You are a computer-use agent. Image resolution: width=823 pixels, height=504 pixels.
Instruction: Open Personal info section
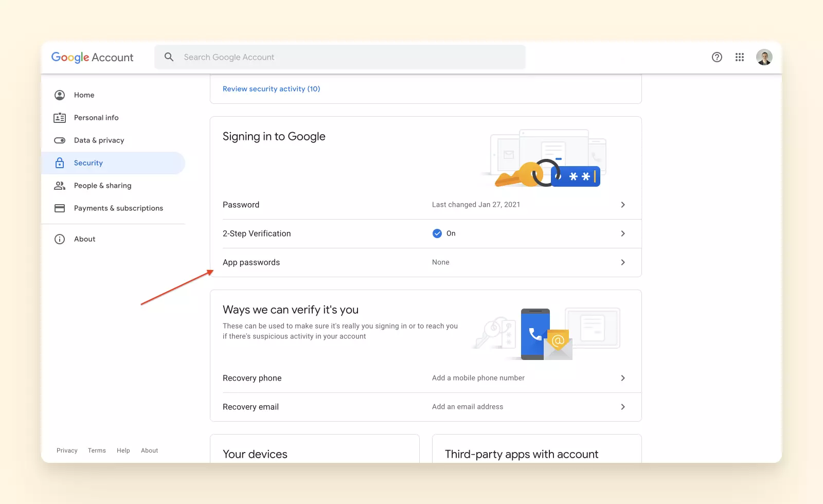tap(113, 118)
